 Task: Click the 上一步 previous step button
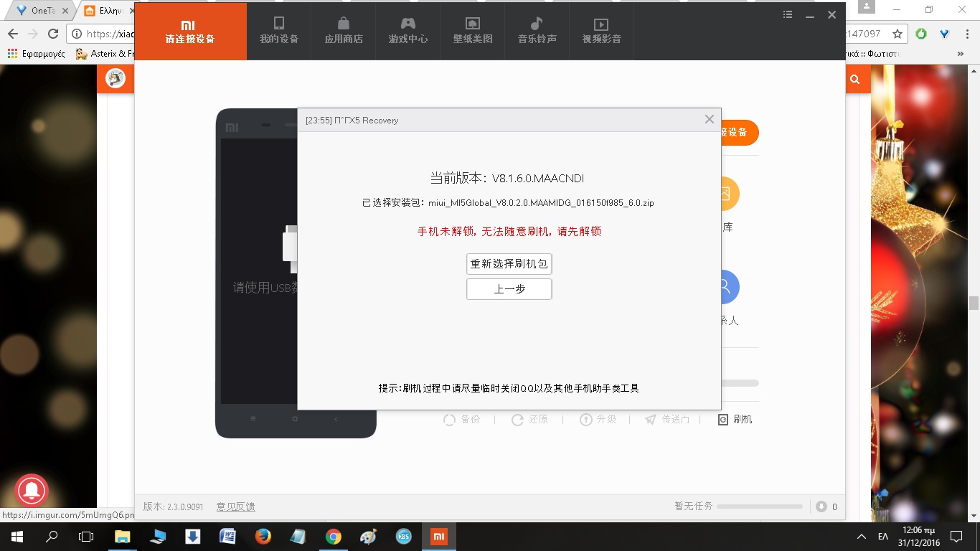(x=509, y=289)
